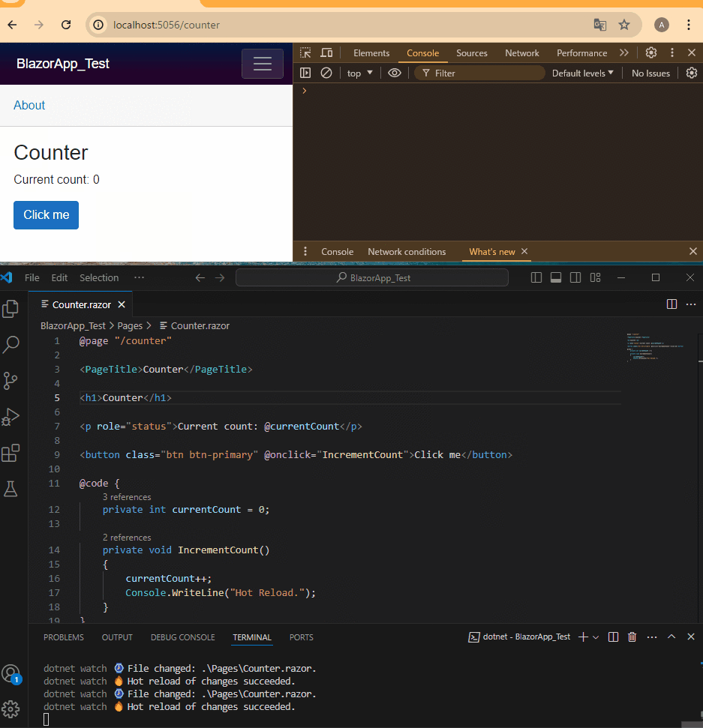Viewport: 703px width, 728px height.
Task: Toggle the DevTools device toolbar
Action: tap(326, 53)
